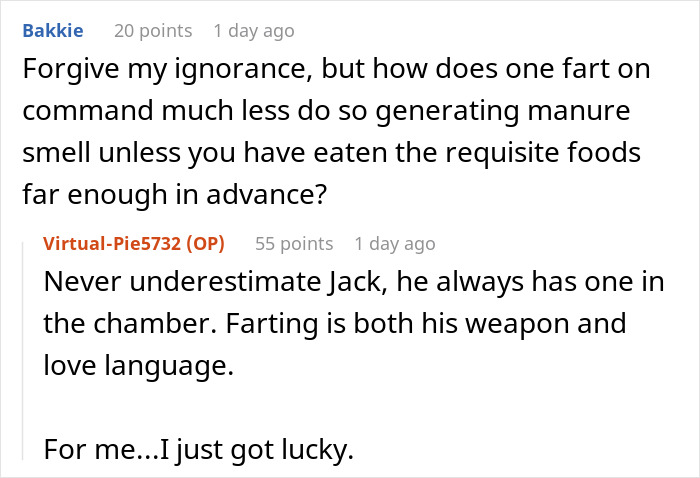Click the (OP) label
The width and height of the screenshot is (700, 478).
point(207,243)
